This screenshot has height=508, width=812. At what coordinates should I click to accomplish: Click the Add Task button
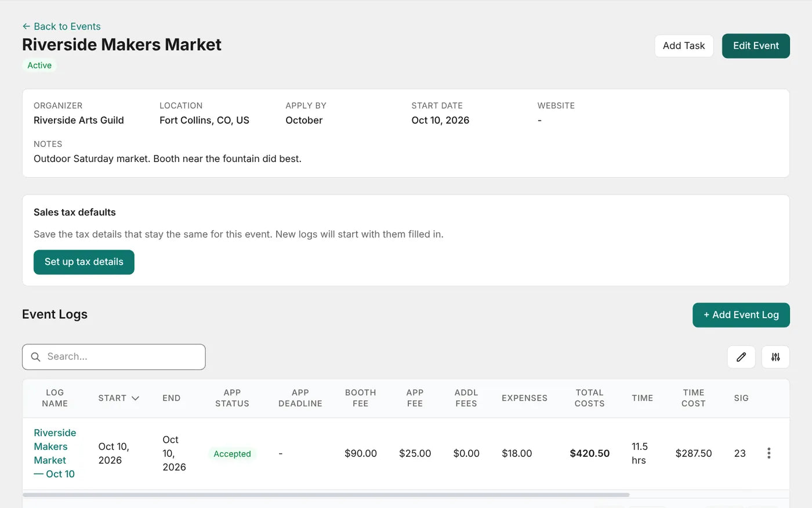pyautogui.click(x=684, y=46)
